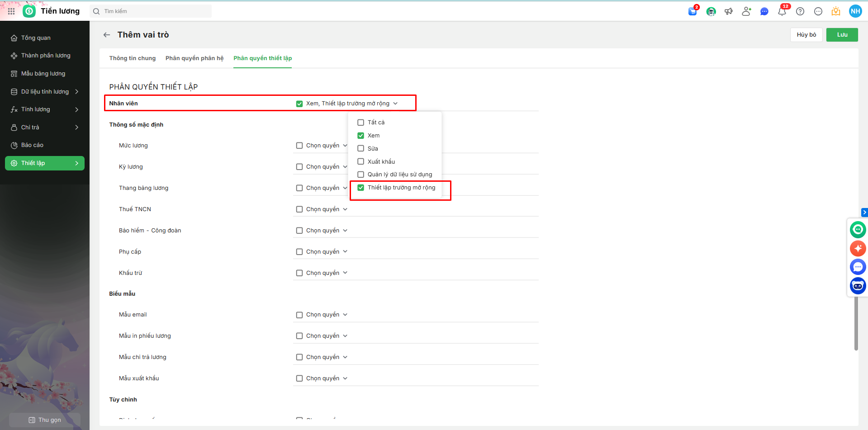Screen dimensions: 868x430
Task: Open Chọn quyền dropdown for Mẫu chi trả lương
Action: coord(327,357)
